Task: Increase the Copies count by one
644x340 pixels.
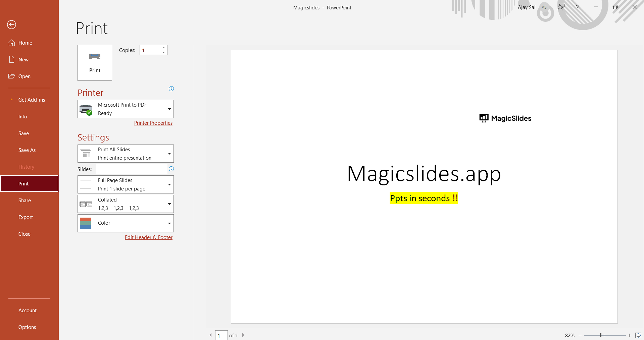Action: tap(163, 48)
